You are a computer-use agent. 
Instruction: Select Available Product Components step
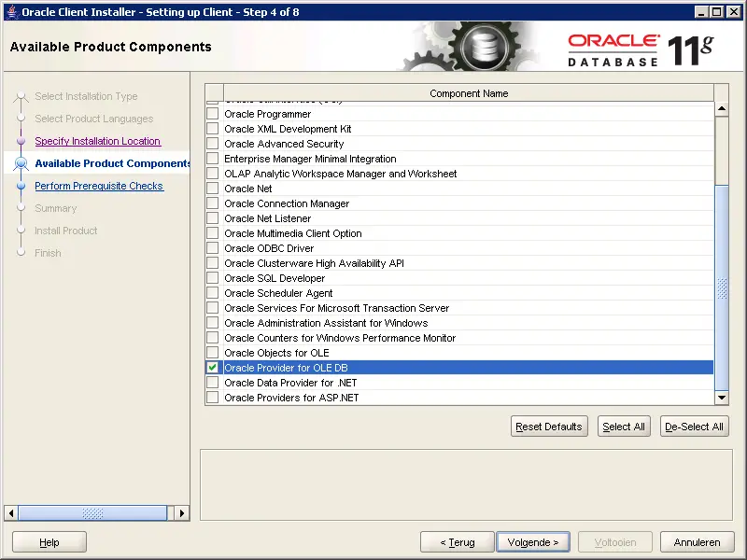coord(112,163)
